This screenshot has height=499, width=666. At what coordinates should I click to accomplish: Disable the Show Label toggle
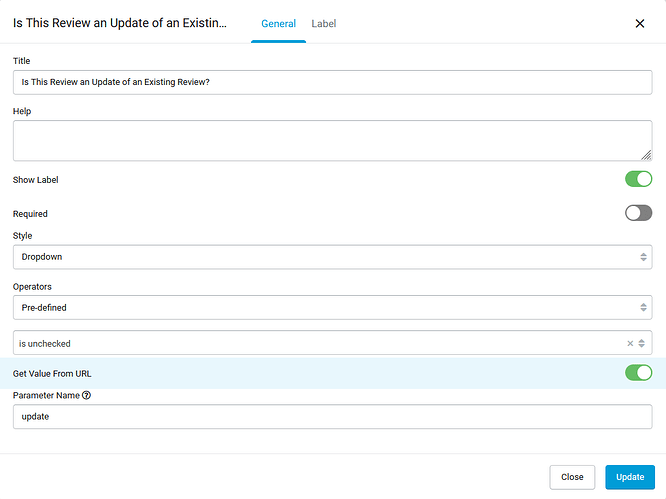pyautogui.click(x=638, y=179)
